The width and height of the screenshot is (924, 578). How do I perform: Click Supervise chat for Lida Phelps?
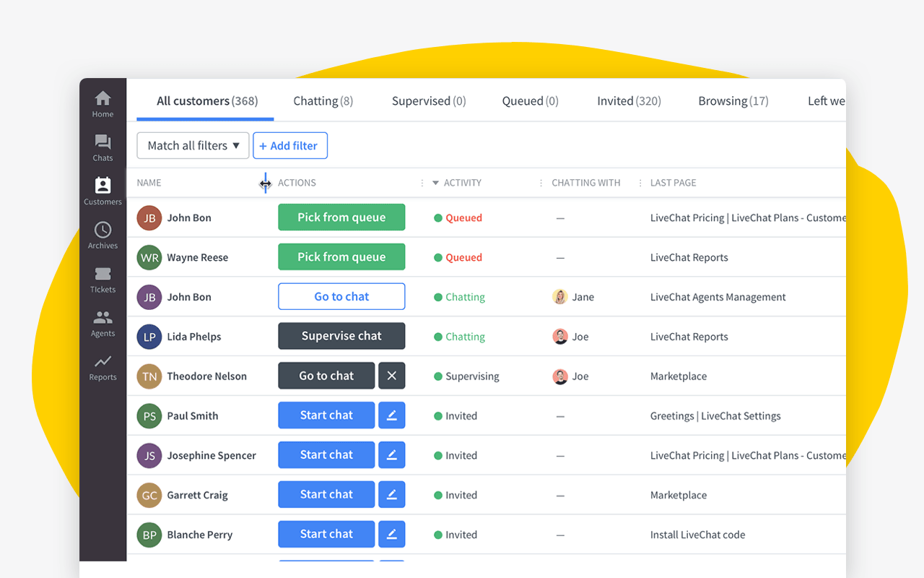tap(341, 336)
